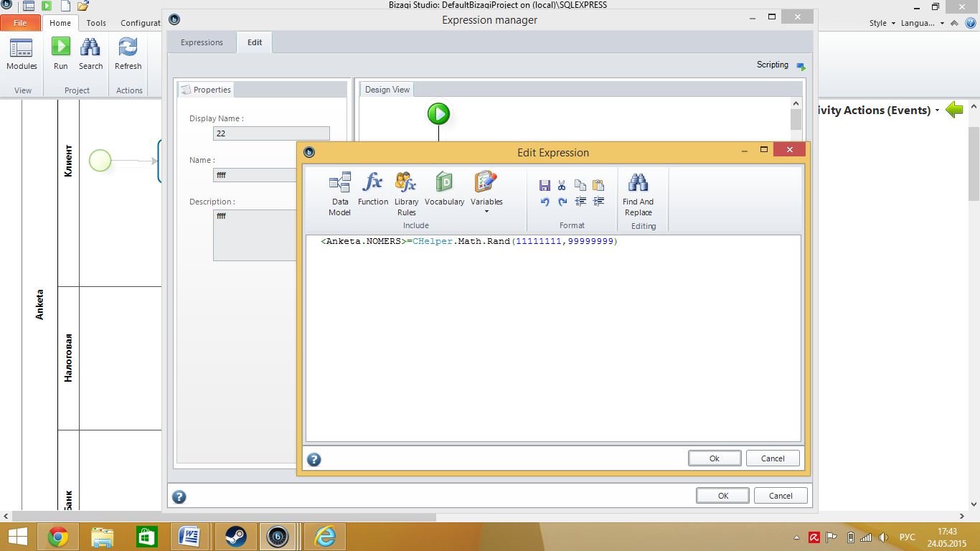This screenshot has width=980, height=551.
Task: Edit the Display Name field
Action: [x=271, y=133]
